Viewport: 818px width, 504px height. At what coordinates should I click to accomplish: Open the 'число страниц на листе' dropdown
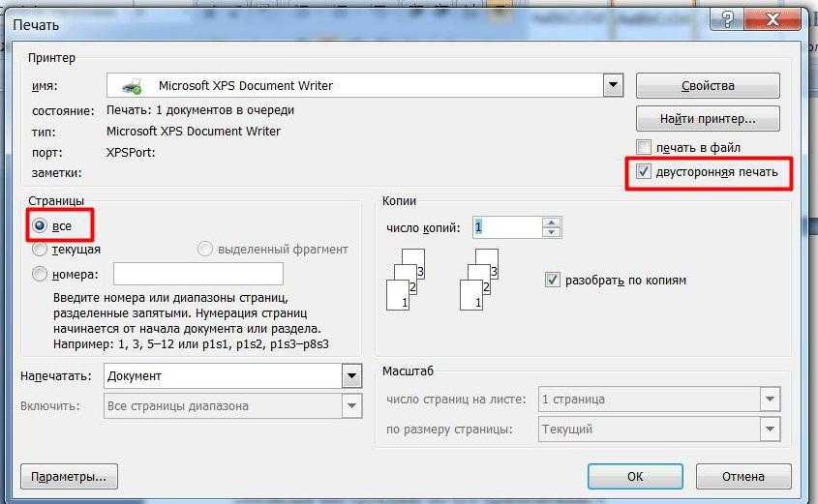(771, 399)
